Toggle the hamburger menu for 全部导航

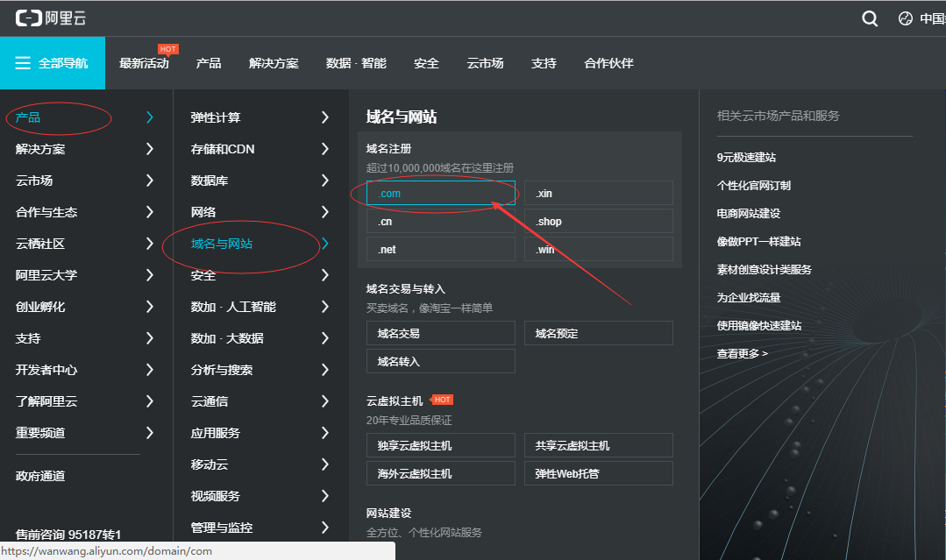[x=24, y=63]
